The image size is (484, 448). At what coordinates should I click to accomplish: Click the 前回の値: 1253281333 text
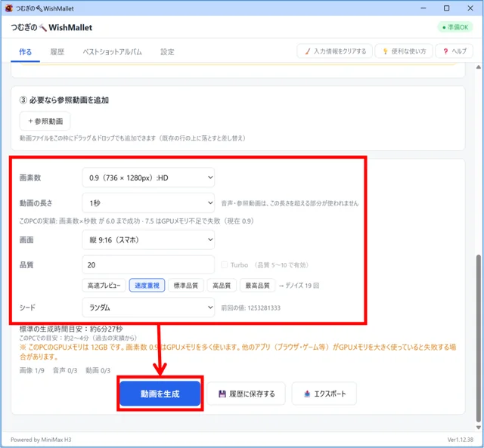(250, 307)
